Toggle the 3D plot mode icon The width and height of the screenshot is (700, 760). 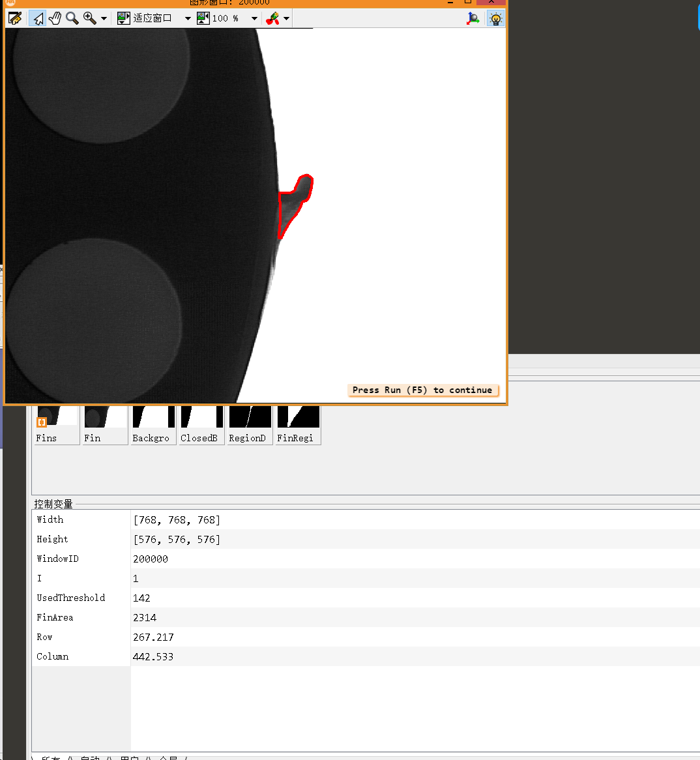coord(473,18)
